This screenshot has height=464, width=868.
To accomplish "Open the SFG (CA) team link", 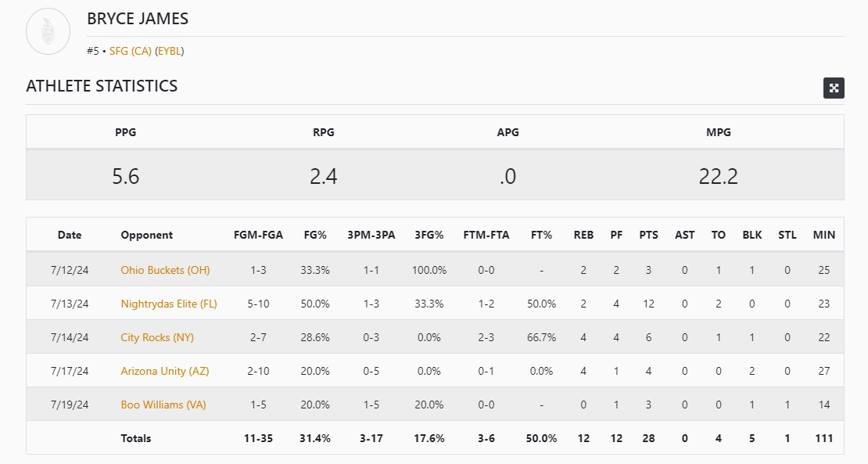I will (x=131, y=52).
